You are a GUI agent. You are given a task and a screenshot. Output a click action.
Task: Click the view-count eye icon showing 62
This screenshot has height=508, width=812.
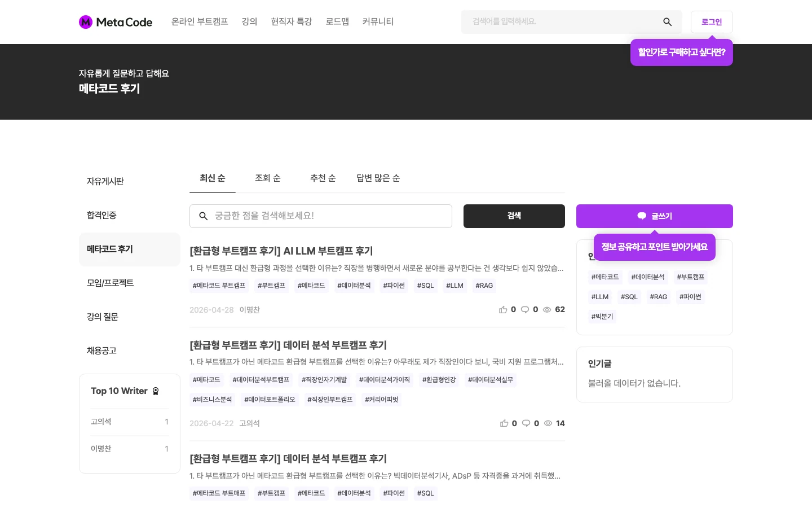[547, 309]
